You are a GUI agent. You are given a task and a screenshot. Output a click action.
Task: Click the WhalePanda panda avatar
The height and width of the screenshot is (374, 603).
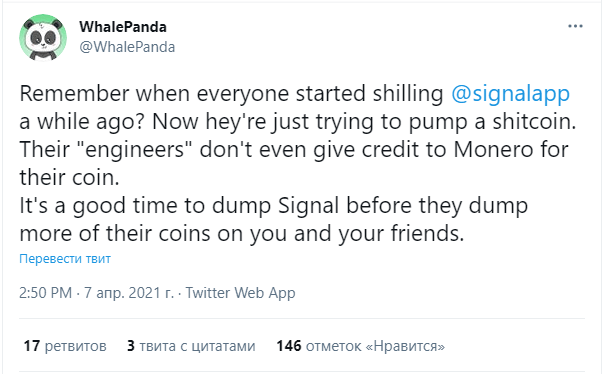43,38
